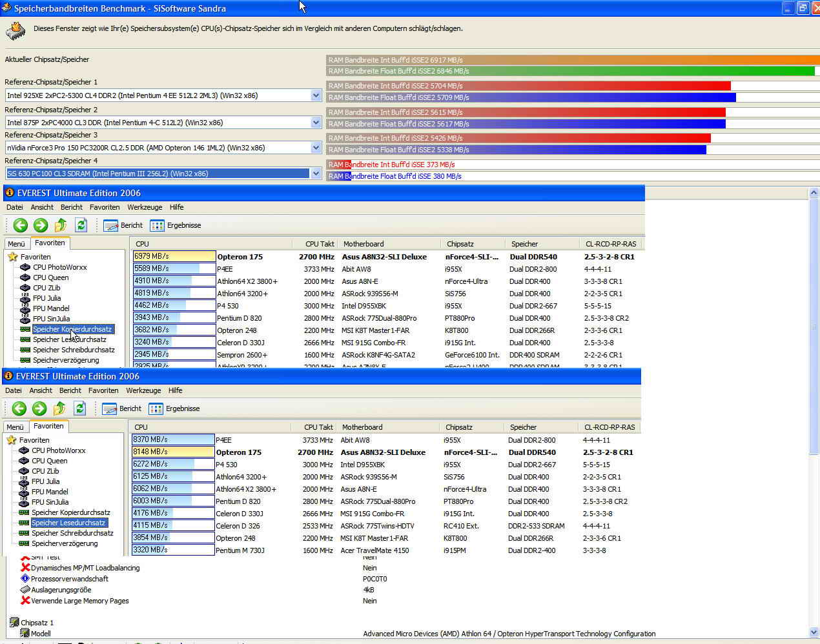Open the Referenz-Chipsatz/Speicher 2 dropdown
This screenshot has width=820, height=644.
point(316,123)
